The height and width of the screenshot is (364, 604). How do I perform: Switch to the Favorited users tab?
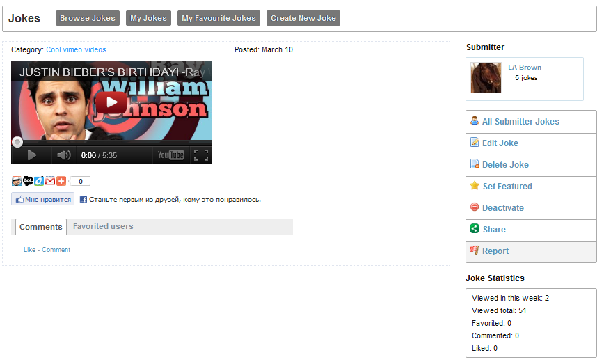click(103, 226)
